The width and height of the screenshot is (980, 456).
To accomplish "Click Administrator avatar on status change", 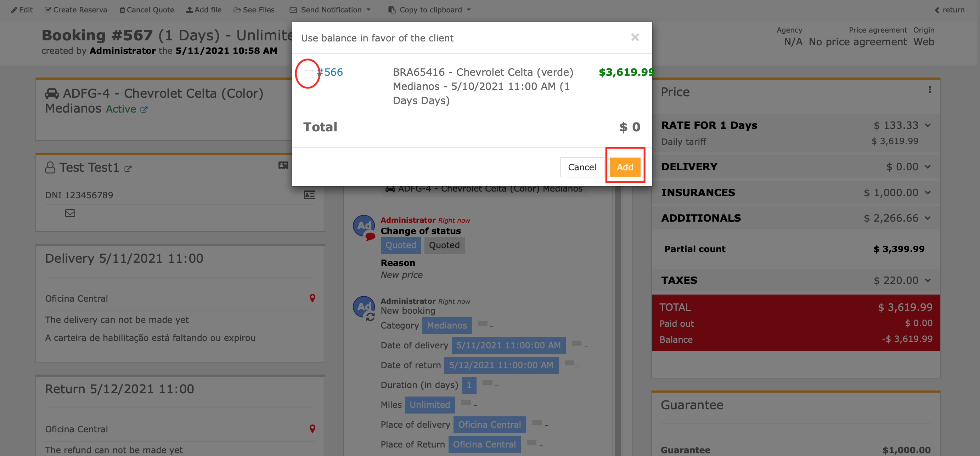I will 364,226.
